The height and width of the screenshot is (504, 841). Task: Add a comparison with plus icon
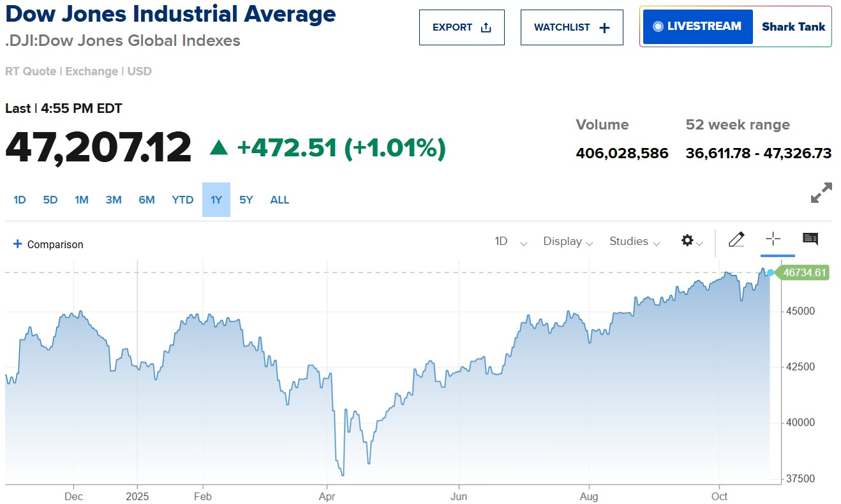[x=18, y=244]
